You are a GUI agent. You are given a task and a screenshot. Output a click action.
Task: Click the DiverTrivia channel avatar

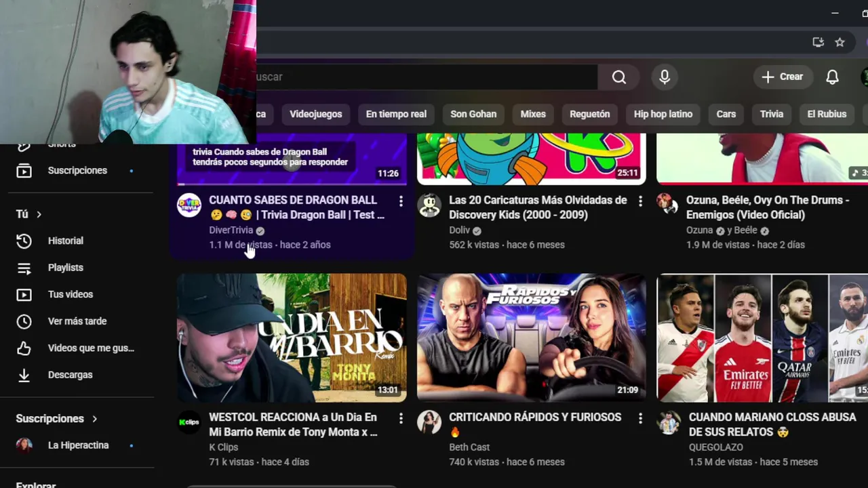tap(189, 205)
